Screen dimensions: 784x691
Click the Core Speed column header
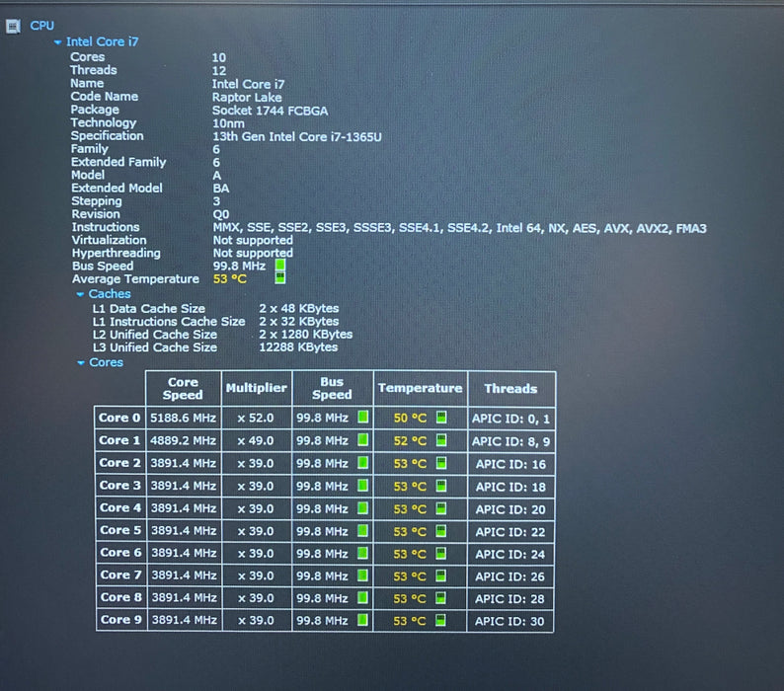pyautogui.click(x=183, y=389)
